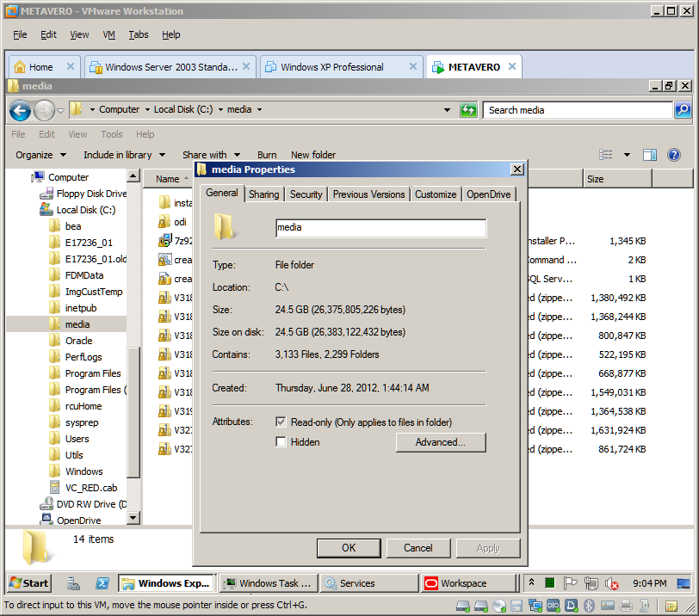699x616 pixels.
Task: Open the Previous Versions tab
Action: [x=368, y=194]
